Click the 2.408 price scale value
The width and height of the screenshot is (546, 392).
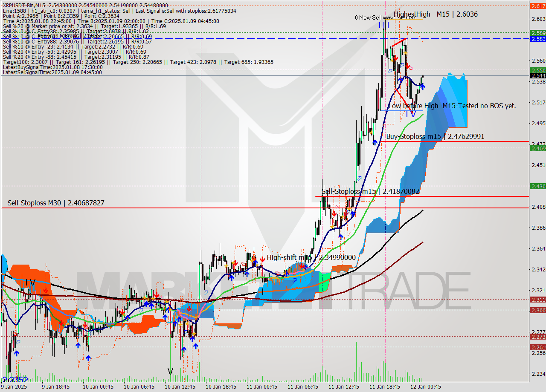tap(538, 207)
